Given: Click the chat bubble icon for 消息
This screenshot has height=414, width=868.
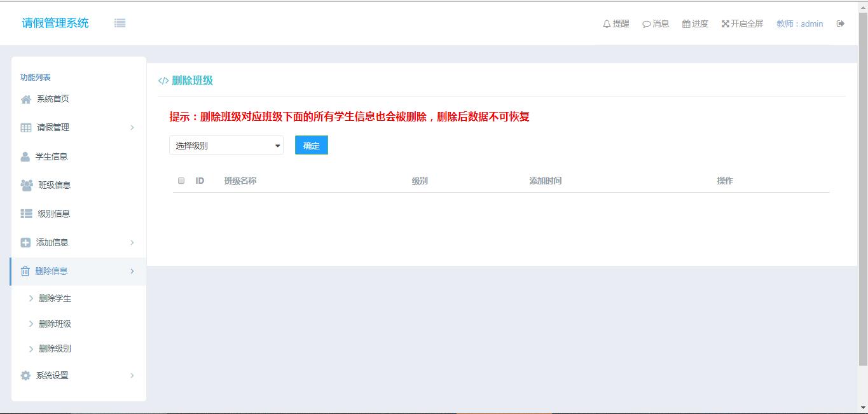Looking at the screenshot, I should point(646,24).
